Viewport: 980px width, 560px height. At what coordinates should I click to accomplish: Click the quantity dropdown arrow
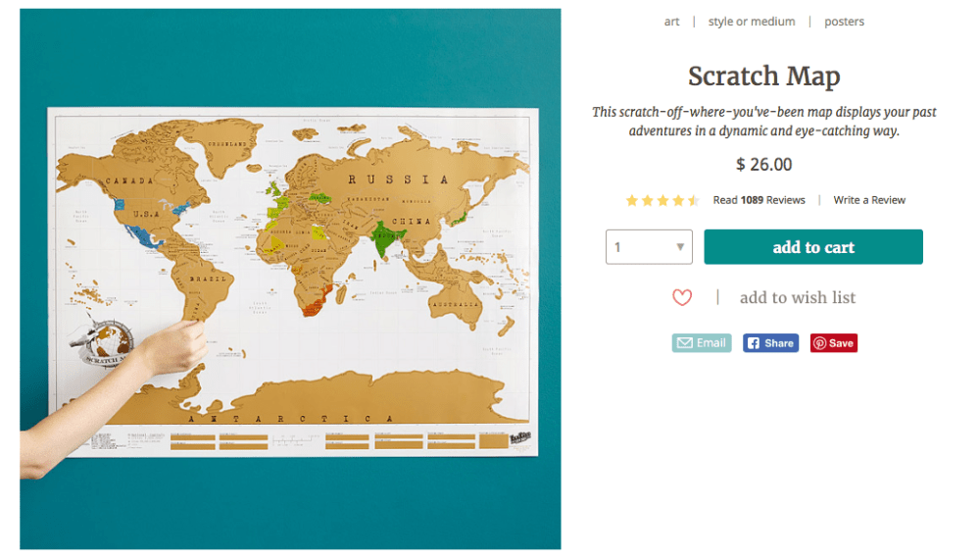click(680, 247)
